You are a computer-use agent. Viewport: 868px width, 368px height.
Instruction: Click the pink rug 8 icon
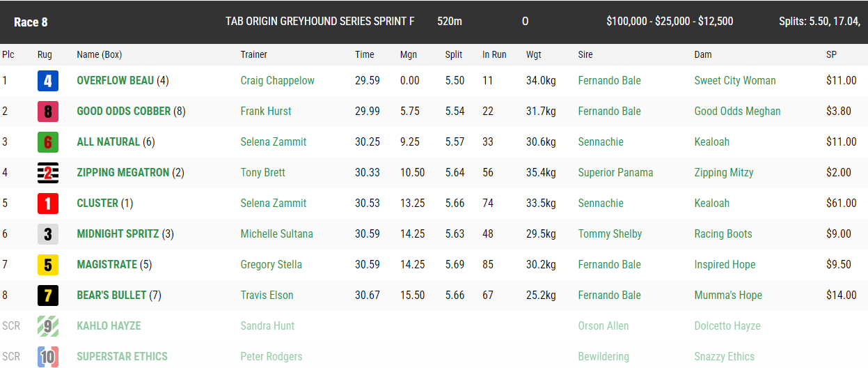[x=47, y=112]
